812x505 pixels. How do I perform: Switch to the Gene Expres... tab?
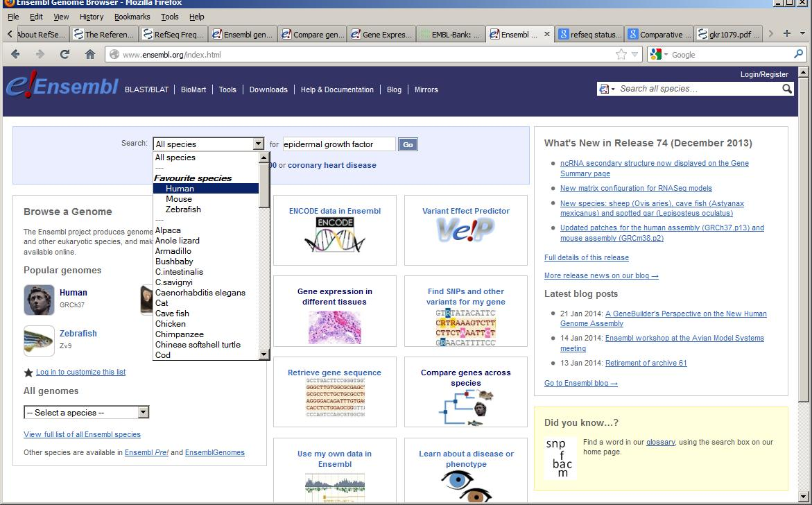point(381,34)
